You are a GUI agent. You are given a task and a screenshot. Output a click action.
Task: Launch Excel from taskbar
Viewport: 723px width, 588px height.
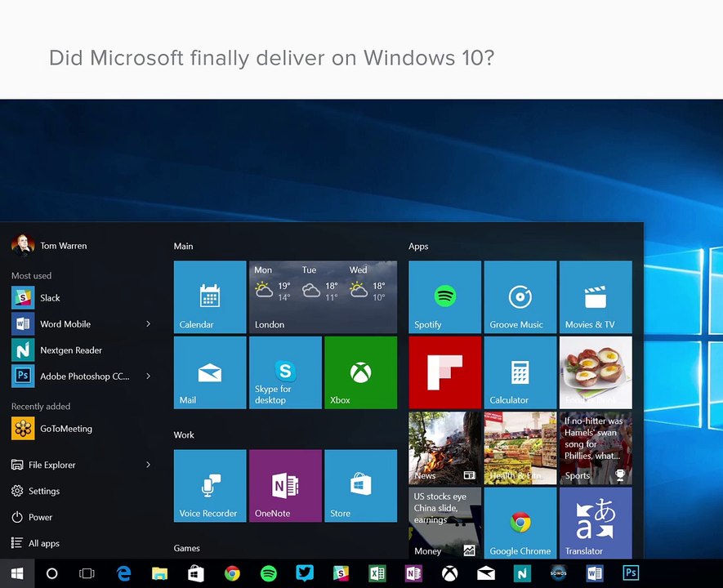pyautogui.click(x=377, y=573)
